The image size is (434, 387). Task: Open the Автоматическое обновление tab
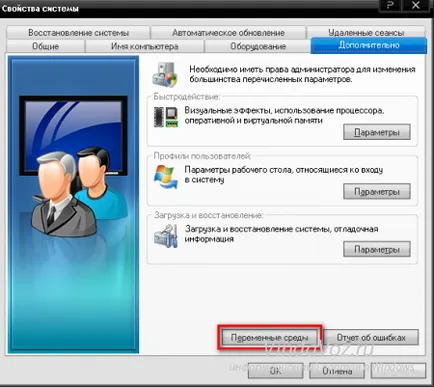(228, 33)
